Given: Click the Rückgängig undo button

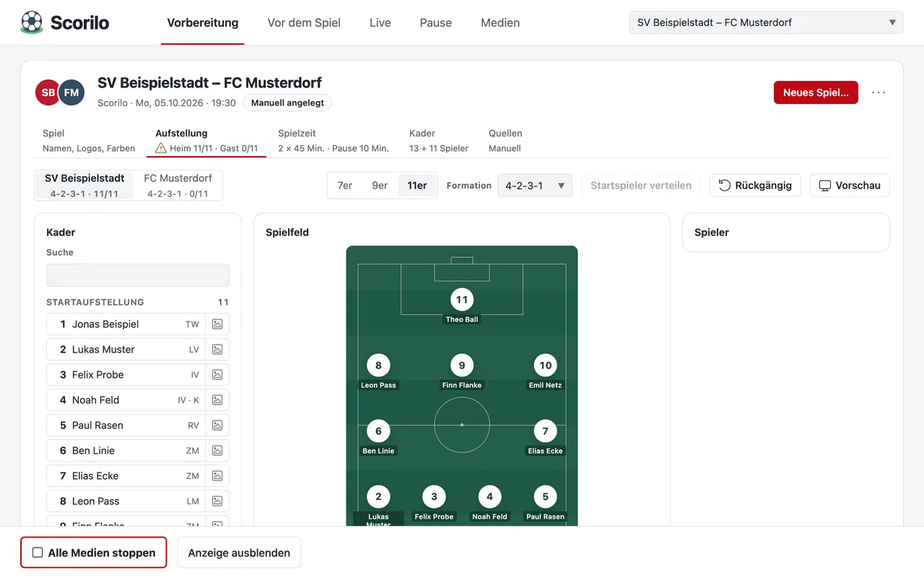Looking at the screenshot, I should pyautogui.click(x=755, y=186).
